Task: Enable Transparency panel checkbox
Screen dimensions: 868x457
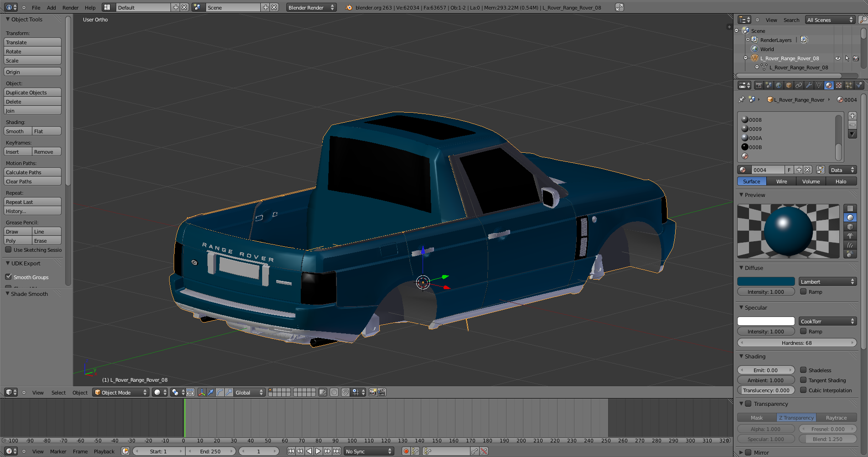Action: click(x=748, y=404)
